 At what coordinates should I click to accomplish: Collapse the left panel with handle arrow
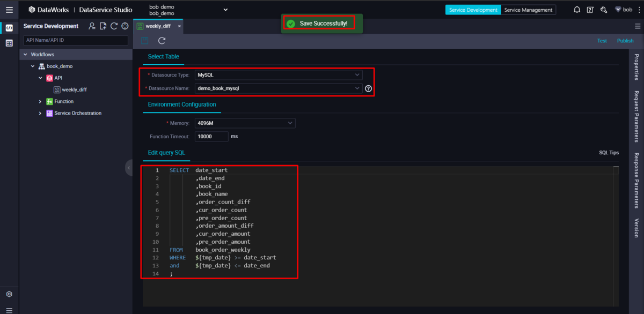click(129, 168)
